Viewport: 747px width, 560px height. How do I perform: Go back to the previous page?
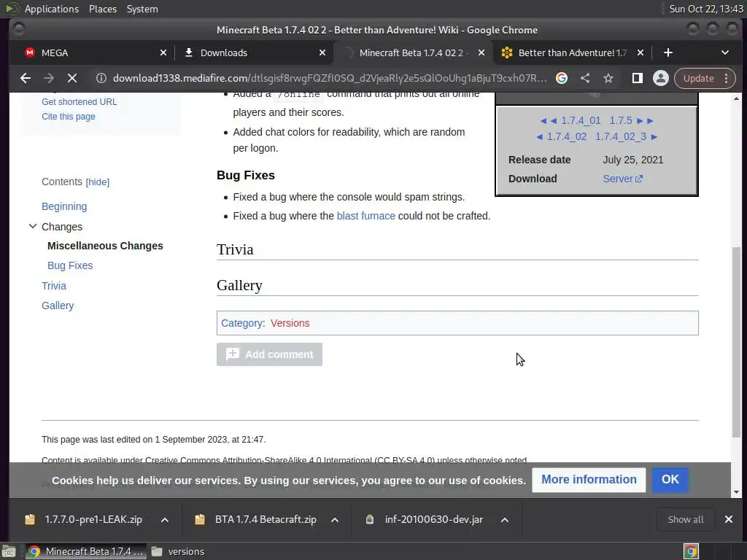(x=26, y=78)
